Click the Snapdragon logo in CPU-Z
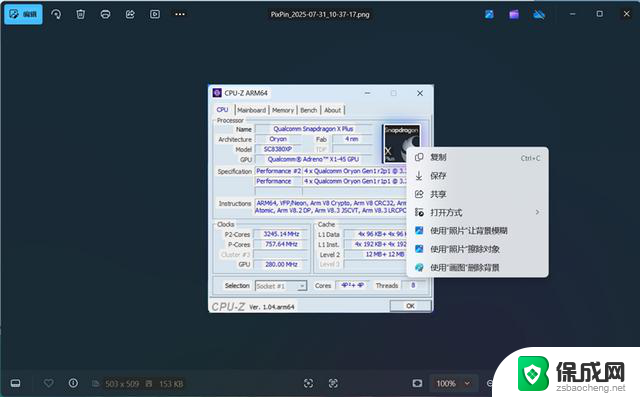640x397 pixels. (402, 144)
